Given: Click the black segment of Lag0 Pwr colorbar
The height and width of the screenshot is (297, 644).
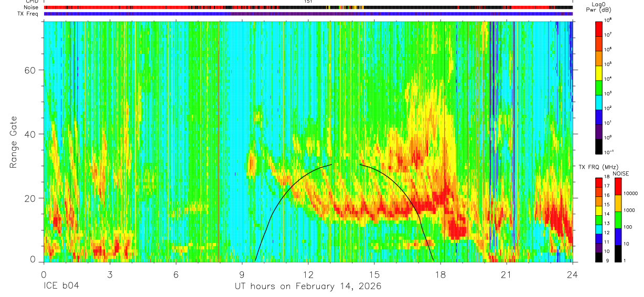Looking at the screenshot, I should [x=599, y=147].
